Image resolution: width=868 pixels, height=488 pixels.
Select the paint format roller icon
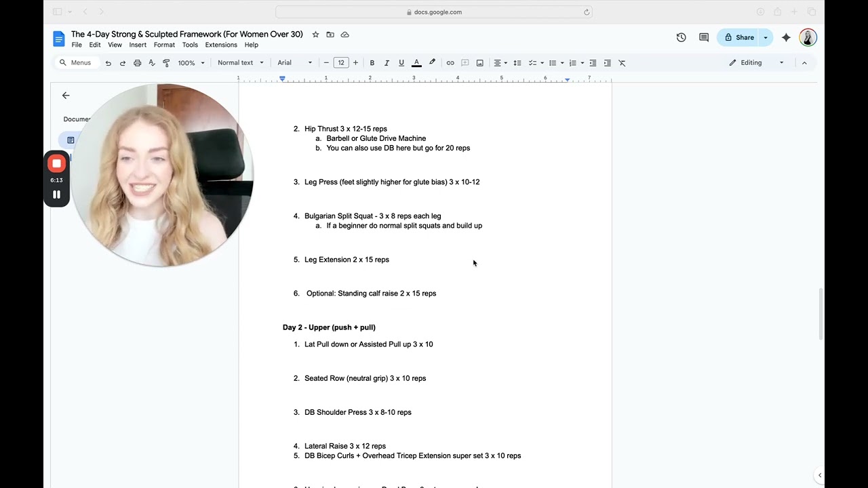point(166,63)
